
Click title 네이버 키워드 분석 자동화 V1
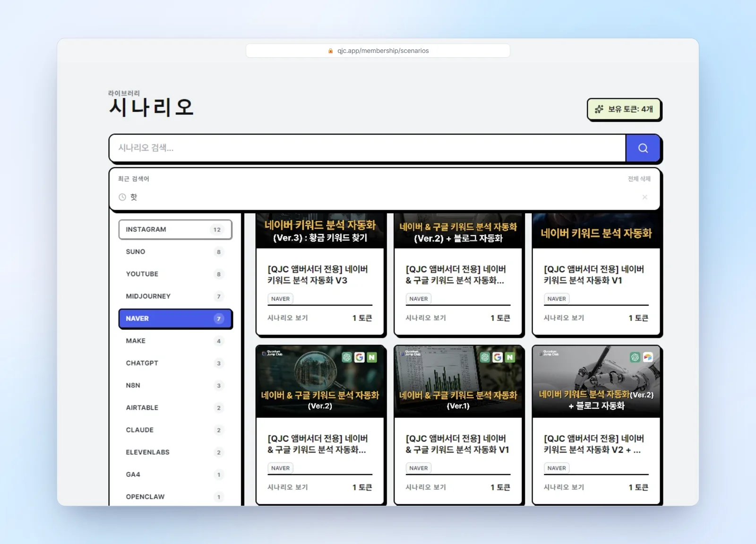(594, 275)
